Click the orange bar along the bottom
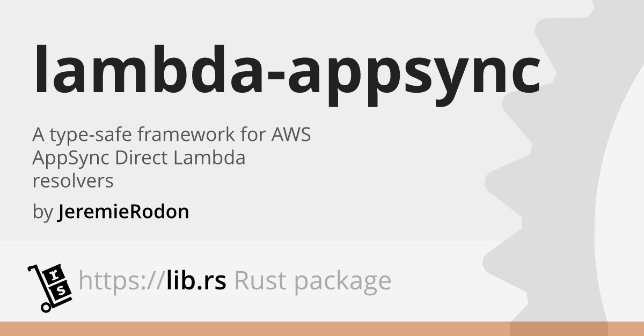Image resolution: width=644 pixels, height=336 pixels. [x=322, y=329]
